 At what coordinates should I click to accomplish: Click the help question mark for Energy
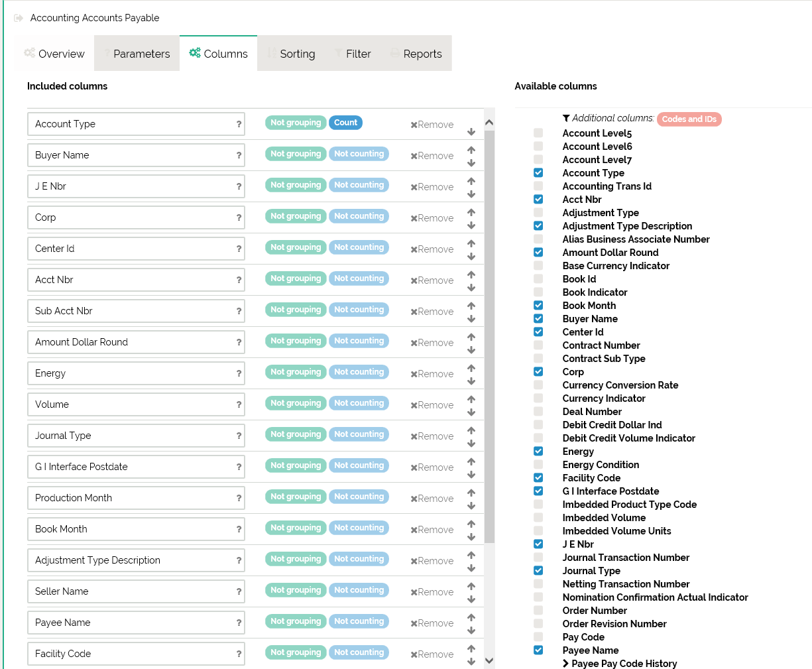click(239, 373)
